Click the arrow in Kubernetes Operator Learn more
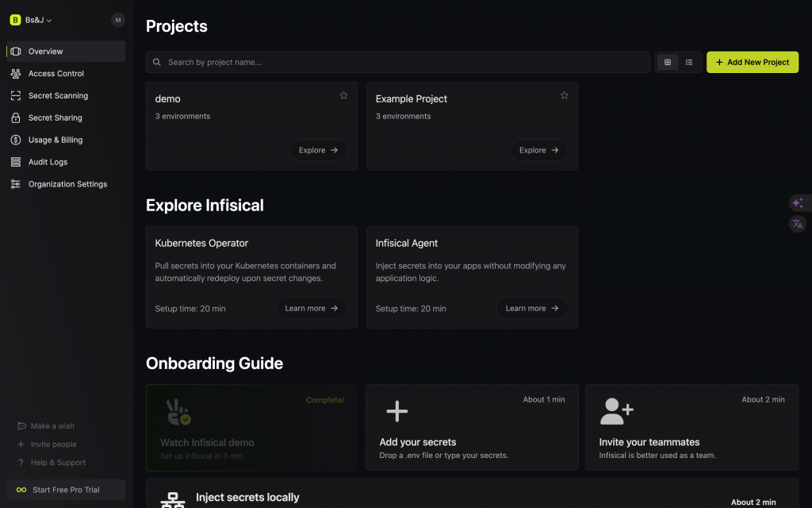Screen dimensions: 812x508 pos(334,309)
